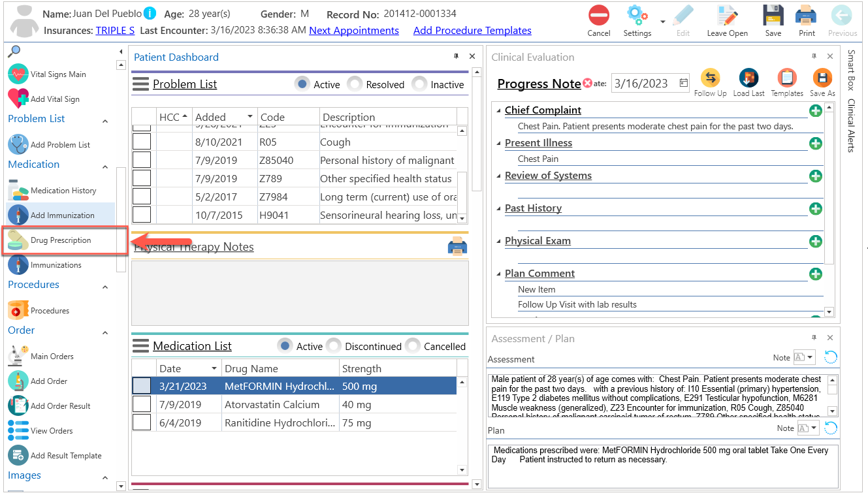Click the Leave Open document icon
Viewport: 868px width, 493px height.
click(727, 15)
